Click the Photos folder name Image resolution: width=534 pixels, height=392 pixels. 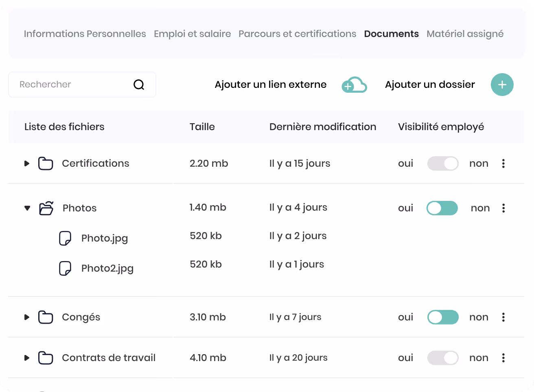(x=80, y=208)
